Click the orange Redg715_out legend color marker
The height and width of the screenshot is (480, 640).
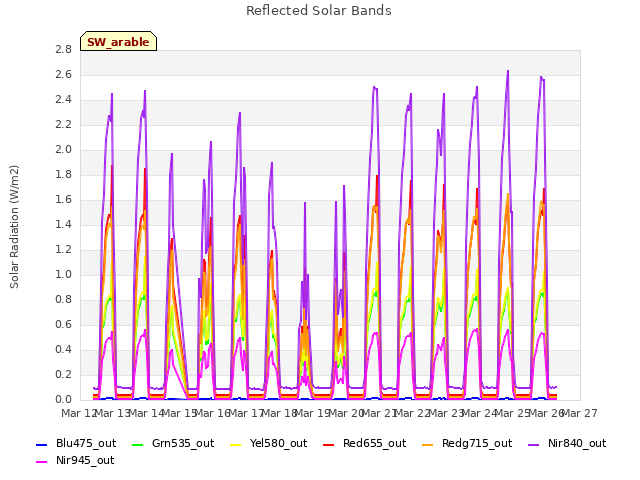pyautogui.click(x=427, y=444)
